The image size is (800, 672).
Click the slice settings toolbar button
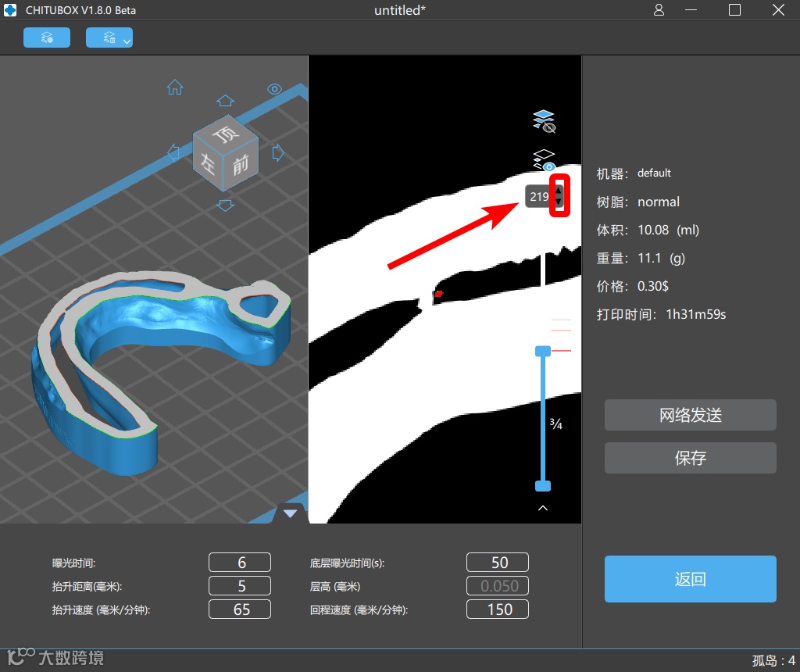[x=46, y=38]
